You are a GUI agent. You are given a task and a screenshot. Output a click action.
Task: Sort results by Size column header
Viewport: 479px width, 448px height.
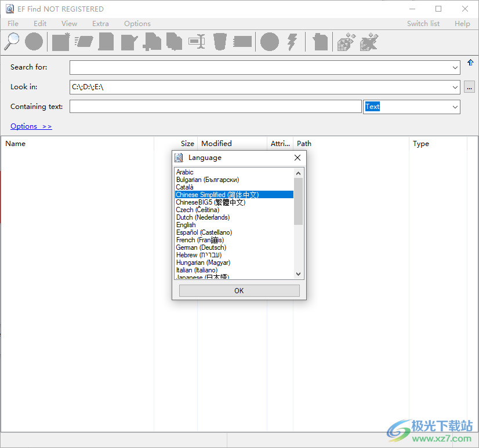click(x=176, y=144)
